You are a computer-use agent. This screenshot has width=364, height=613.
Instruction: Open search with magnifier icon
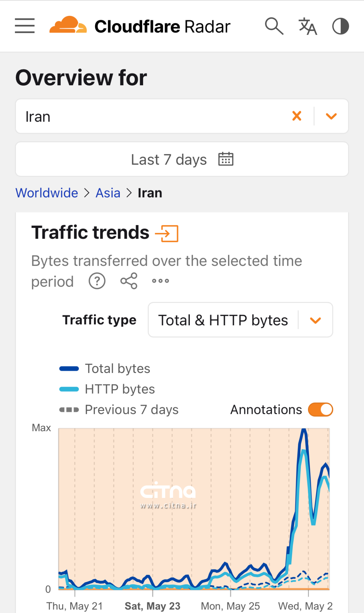[274, 26]
